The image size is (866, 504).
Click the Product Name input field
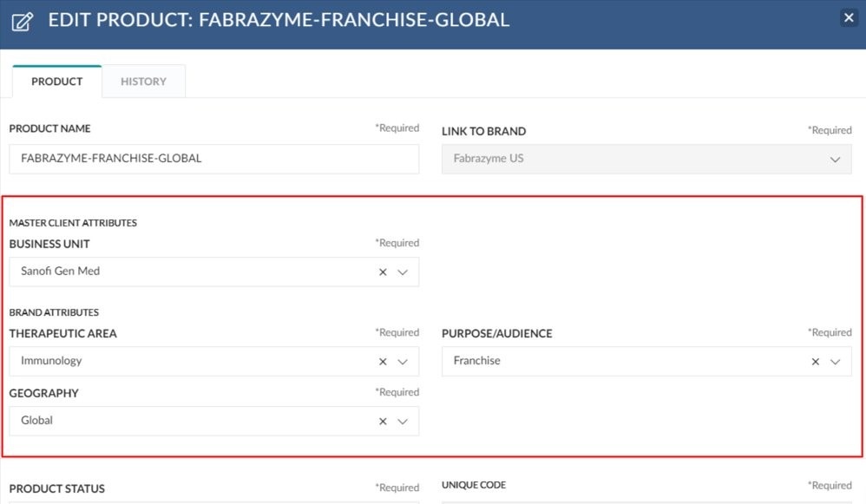click(214, 159)
